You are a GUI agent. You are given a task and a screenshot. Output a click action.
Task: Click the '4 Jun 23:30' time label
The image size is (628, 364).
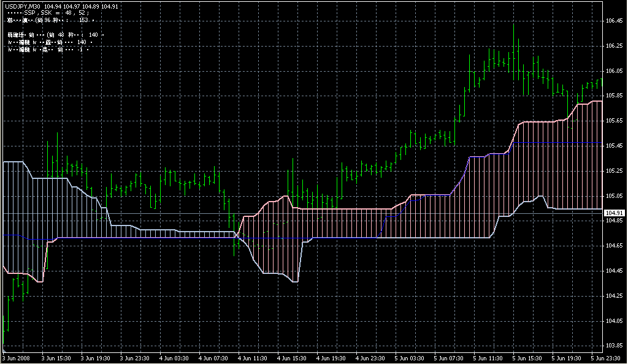pyautogui.click(x=370, y=358)
